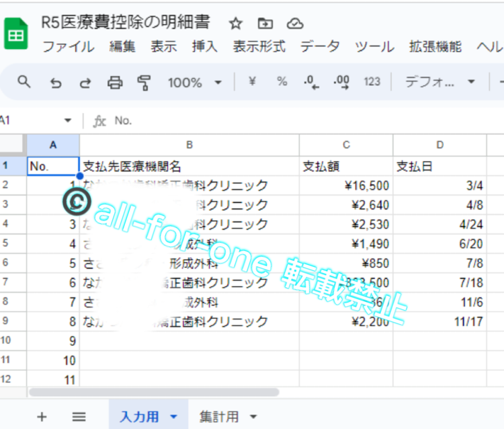The image size is (504, 429).
Task: Select the cell with ¥2,640
Action: click(x=346, y=205)
